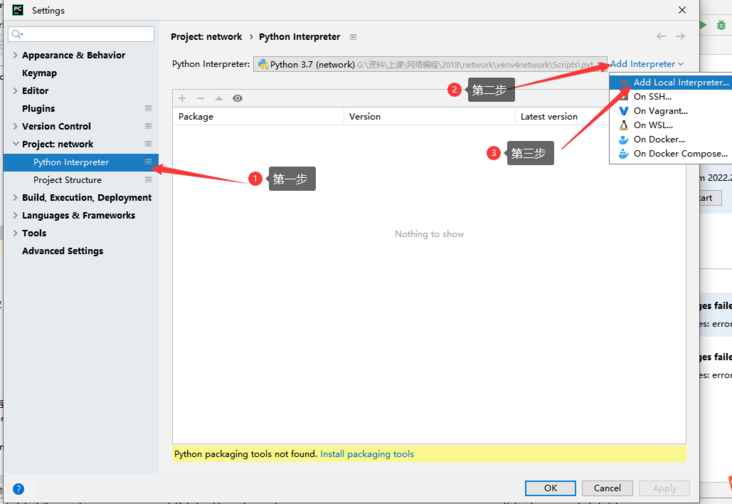Select Keymap in settings tree
Viewport: 732px width, 504px height.
pyautogui.click(x=39, y=73)
